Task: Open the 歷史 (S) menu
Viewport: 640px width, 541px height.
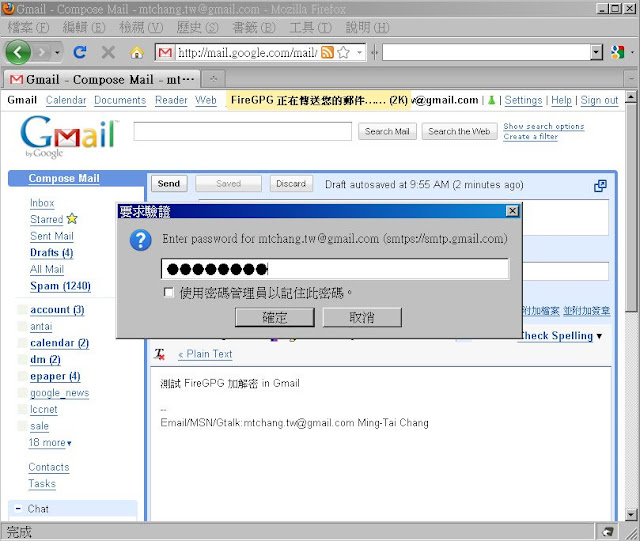Action: coord(198,27)
